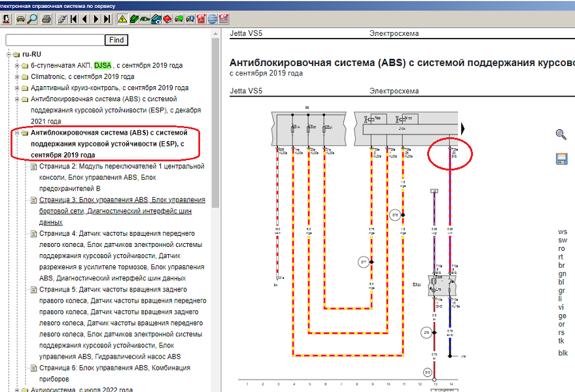575x392 pixels.
Task: Expand ABS/ESP с декабря 2021 года folder
Action: 17,99
